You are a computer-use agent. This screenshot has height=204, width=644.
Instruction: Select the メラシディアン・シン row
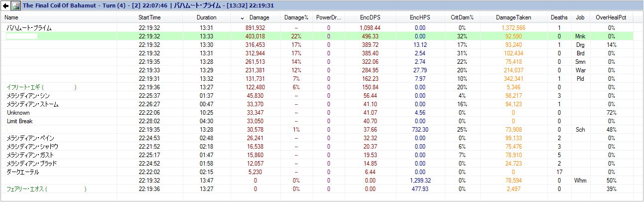(x=317, y=96)
